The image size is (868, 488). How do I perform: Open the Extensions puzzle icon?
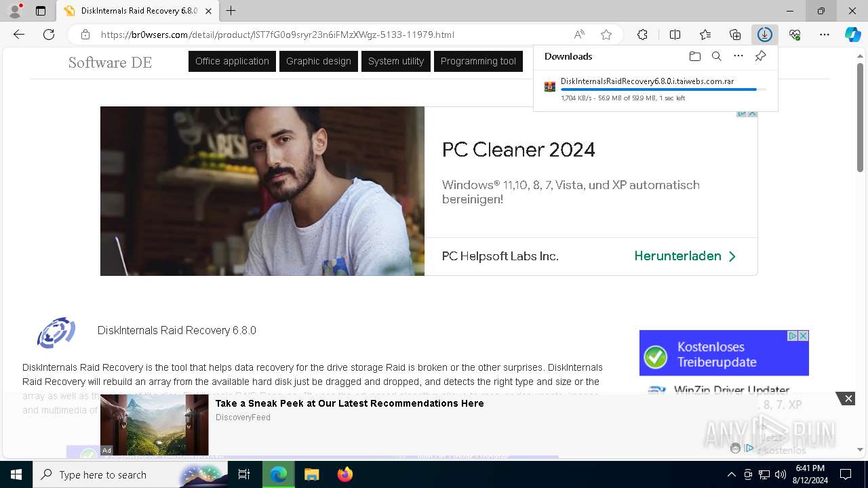point(642,35)
